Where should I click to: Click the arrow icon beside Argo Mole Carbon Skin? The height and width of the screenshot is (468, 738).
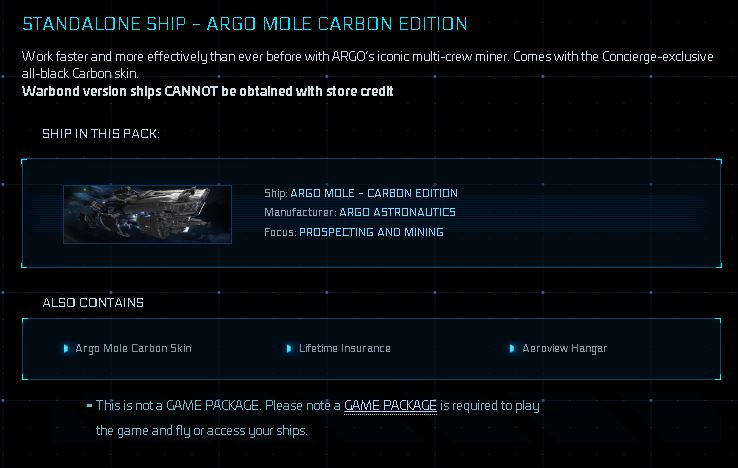(x=66, y=348)
